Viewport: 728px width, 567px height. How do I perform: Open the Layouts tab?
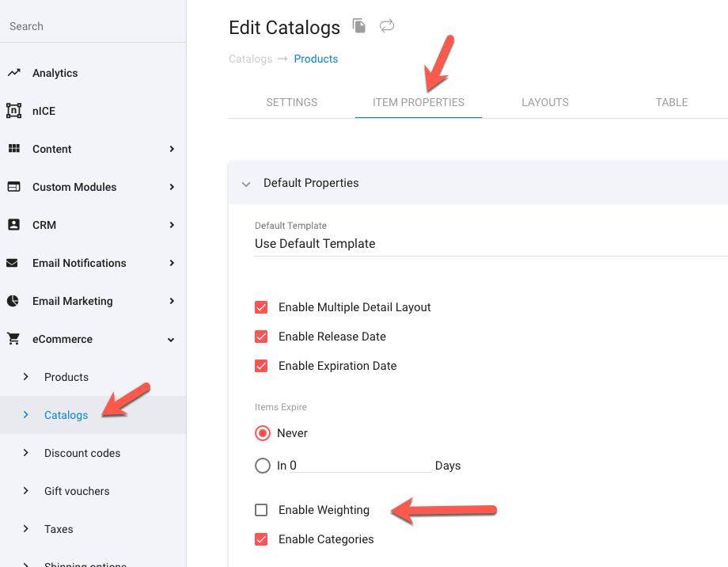pos(545,102)
